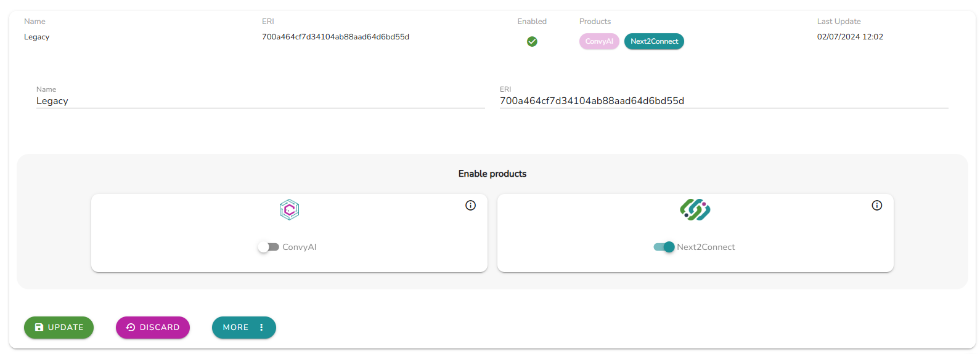This screenshot has width=980, height=354.
Task: Click the Next2Connect product chip
Action: click(x=654, y=41)
